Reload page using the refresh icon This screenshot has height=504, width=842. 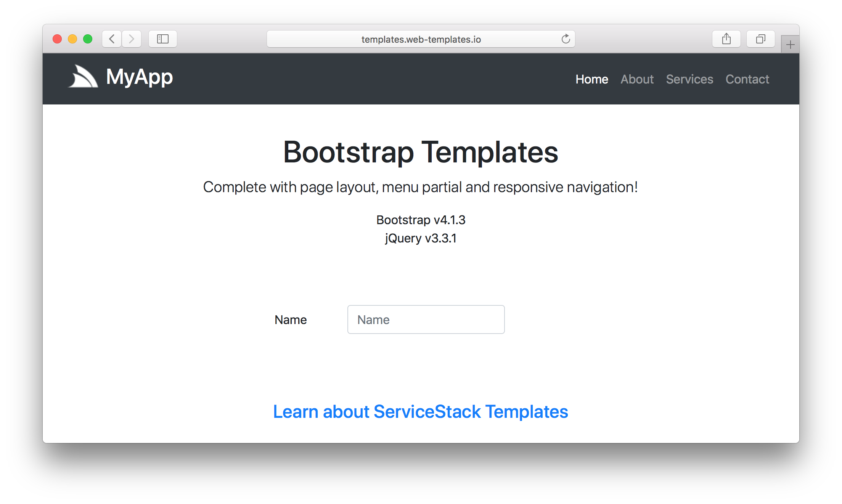(566, 39)
